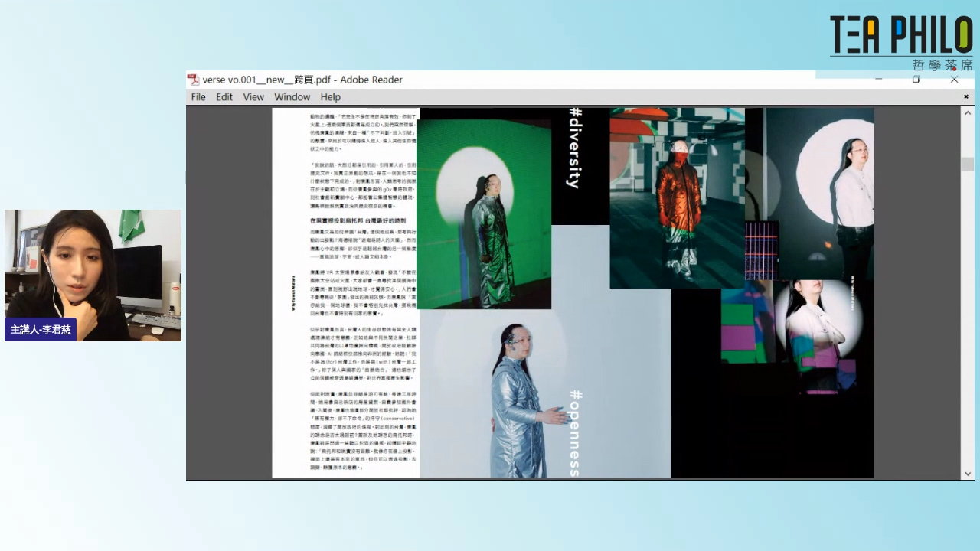The height and width of the screenshot is (551, 980).
Task: Open the Edit menu
Action: [224, 97]
